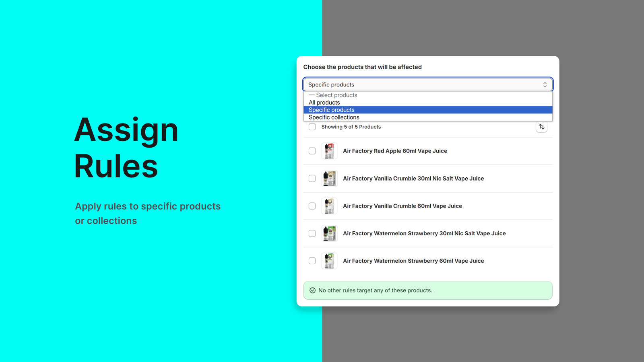Click the Red Apple 60ml product thumbnail
Image resolution: width=644 pixels, height=362 pixels.
pyautogui.click(x=329, y=151)
